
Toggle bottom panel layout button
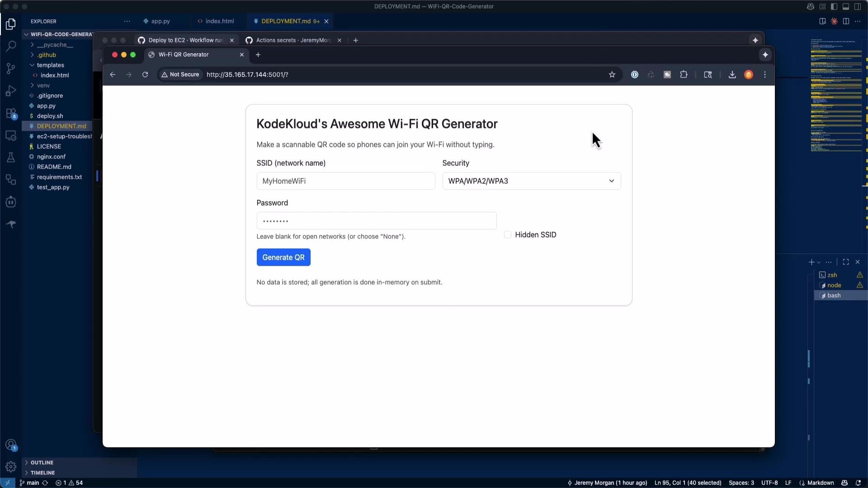(x=846, y=6)
